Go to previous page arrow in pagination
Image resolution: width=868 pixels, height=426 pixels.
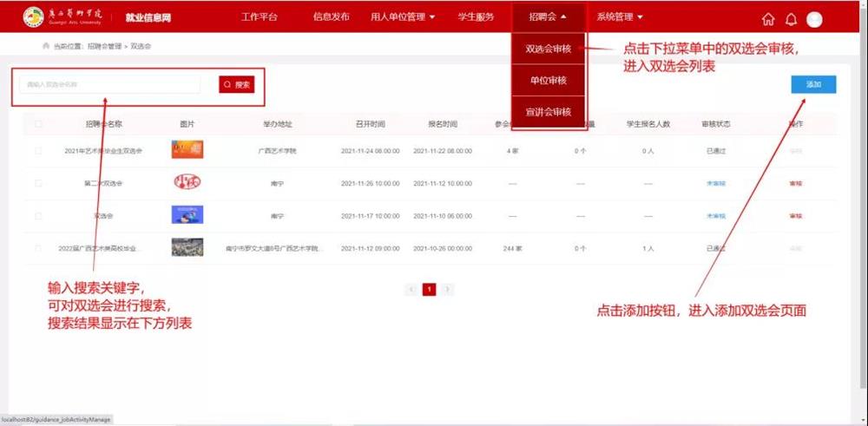[x=411, y=289]
